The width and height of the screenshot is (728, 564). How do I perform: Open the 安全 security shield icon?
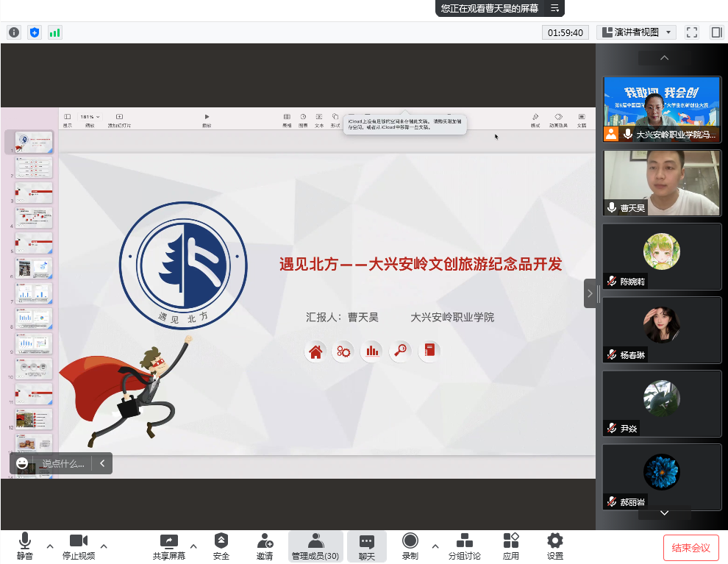click(x=221, y=546)
